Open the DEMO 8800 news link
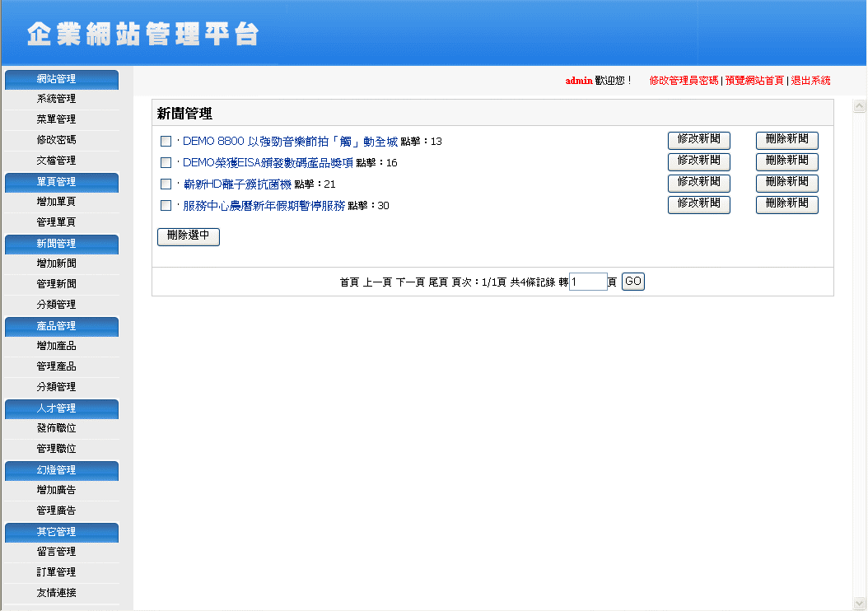 tap(290, 141)
